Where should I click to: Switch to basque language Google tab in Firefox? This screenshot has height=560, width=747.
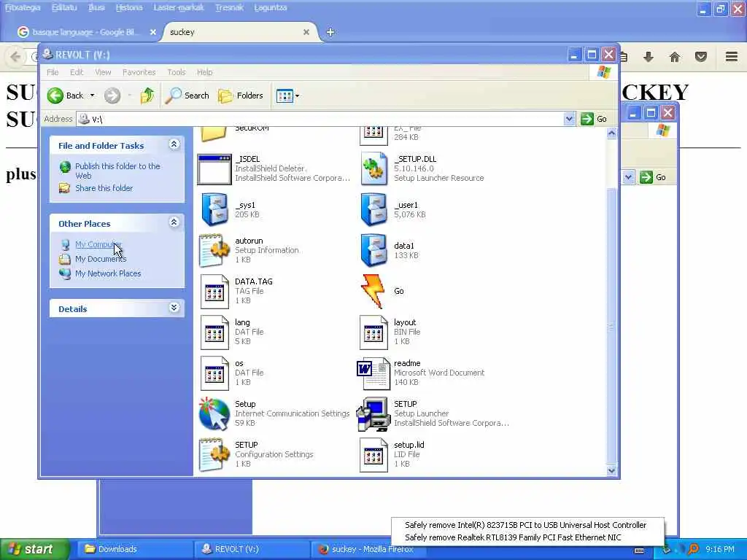click(86, 32)
